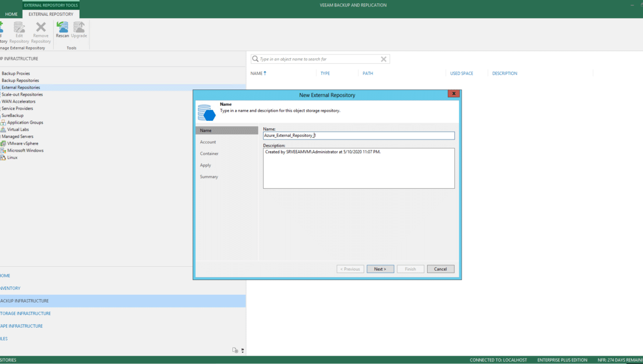
Task: Close the New External Repository dialog
Action: tap(453, 94)
